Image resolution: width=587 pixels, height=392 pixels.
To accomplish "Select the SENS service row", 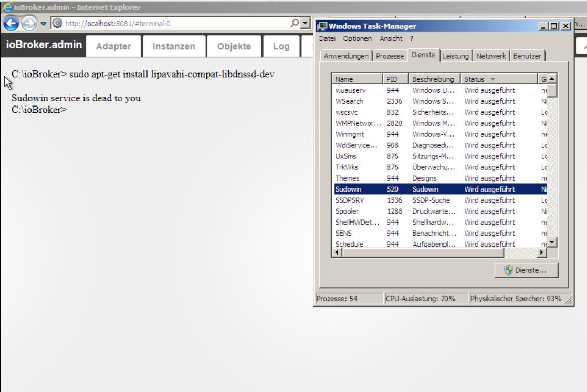I will (440, 234).
